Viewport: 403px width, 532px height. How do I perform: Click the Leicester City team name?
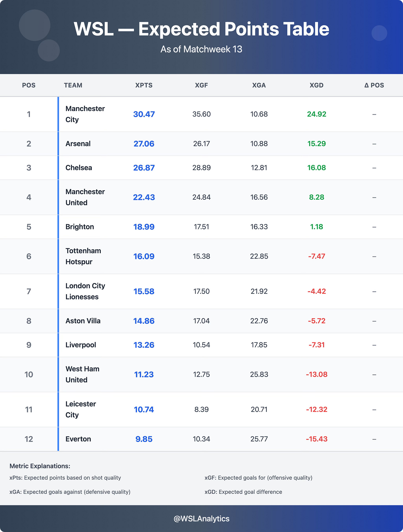click(x=81, y=409)
